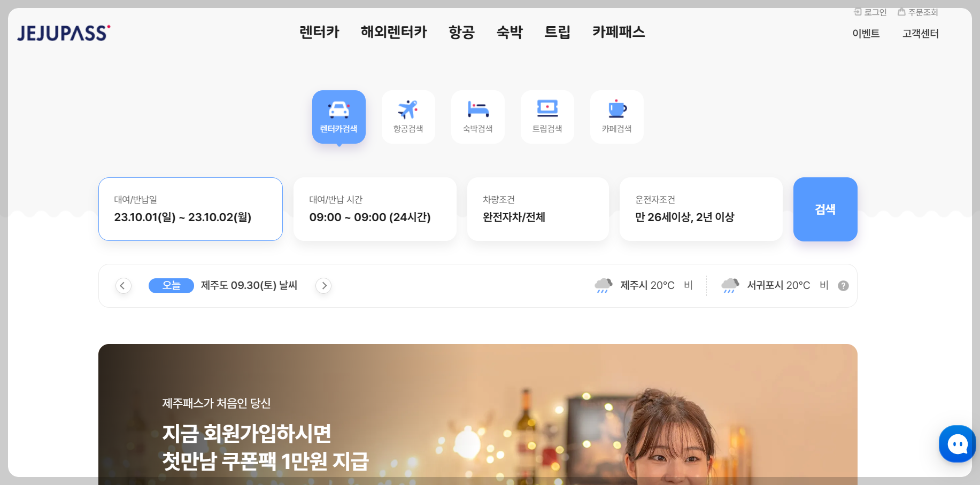Viewport: 980px width, 485px height.
Task: Click the 주문조회 order lookup link
Action: [x=918, y=12]
